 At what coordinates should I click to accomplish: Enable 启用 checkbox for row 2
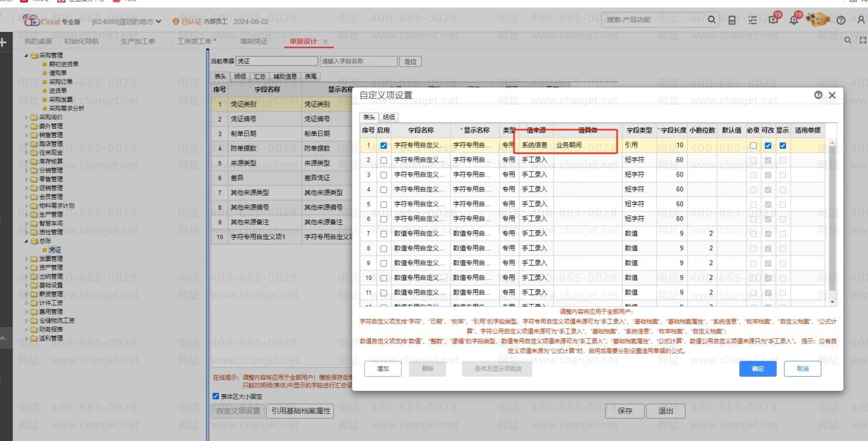tap(384, 160)
